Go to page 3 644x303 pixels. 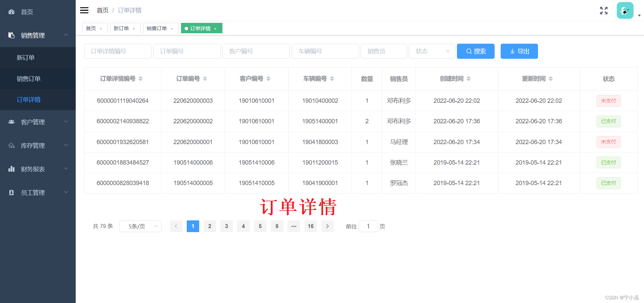click(x=226, y=226)
